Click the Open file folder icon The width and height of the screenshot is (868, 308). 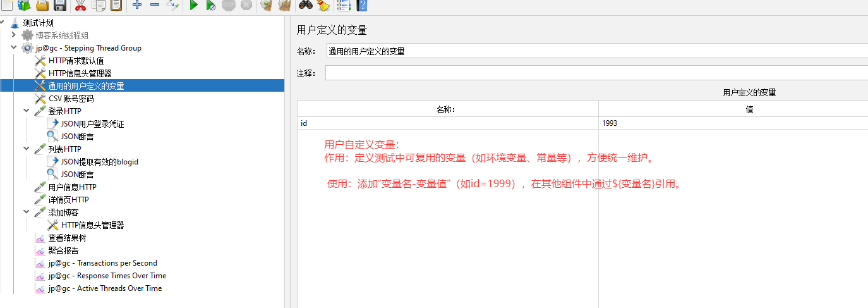click(x=42, y=6)
